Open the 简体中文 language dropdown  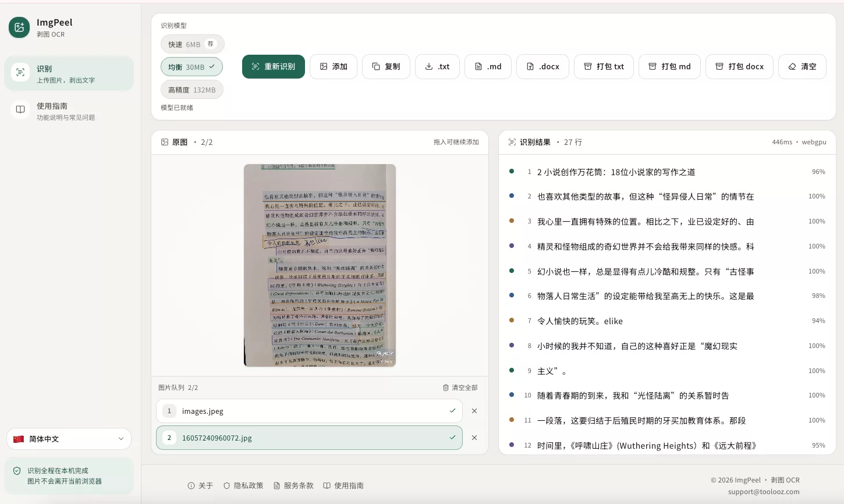[x=69, y=439]
